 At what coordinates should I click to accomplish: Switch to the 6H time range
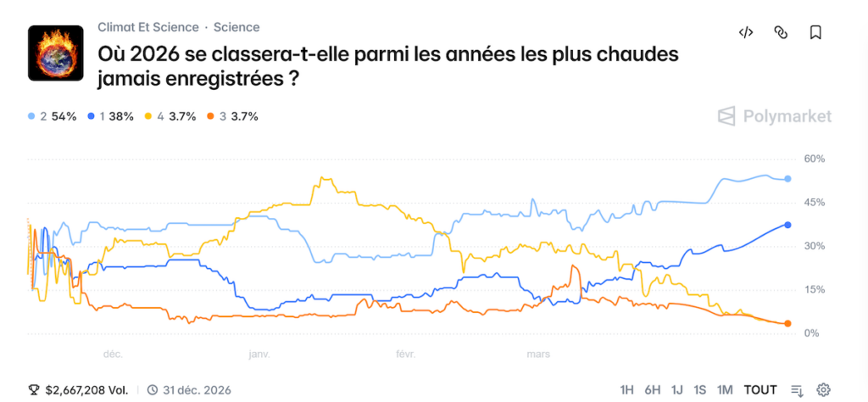click(652, 390)
